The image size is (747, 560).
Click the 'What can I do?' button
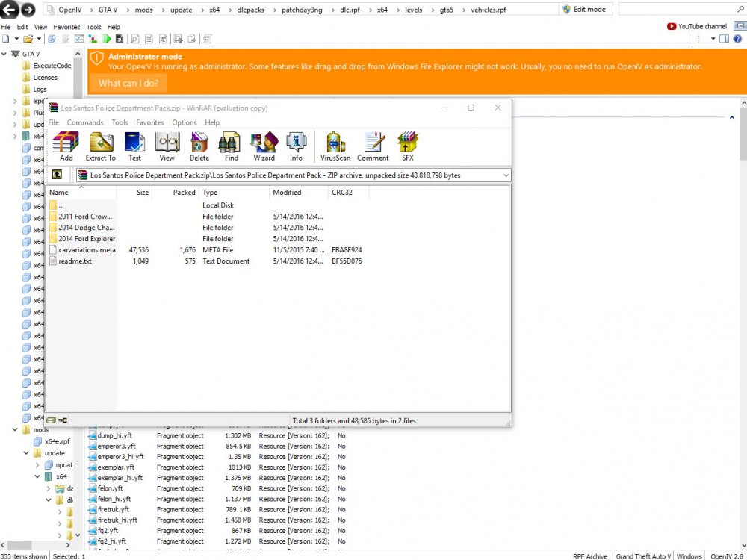pos(128,83)
